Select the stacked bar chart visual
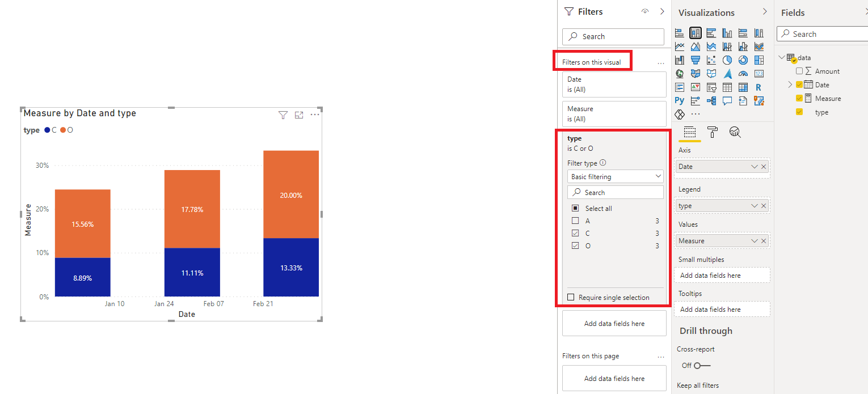The height and width of the screenshot is (394, 868). coord(680,33)
